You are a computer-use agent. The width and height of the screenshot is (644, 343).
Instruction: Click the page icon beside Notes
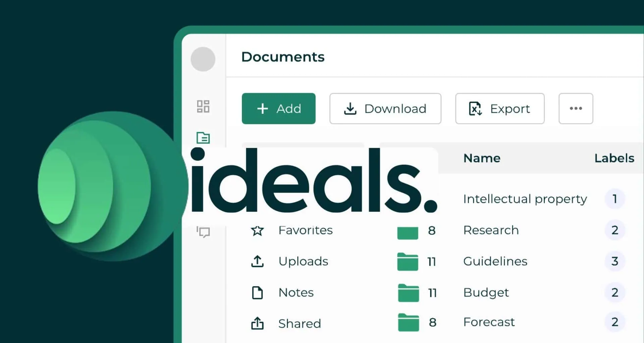point(257,292)
